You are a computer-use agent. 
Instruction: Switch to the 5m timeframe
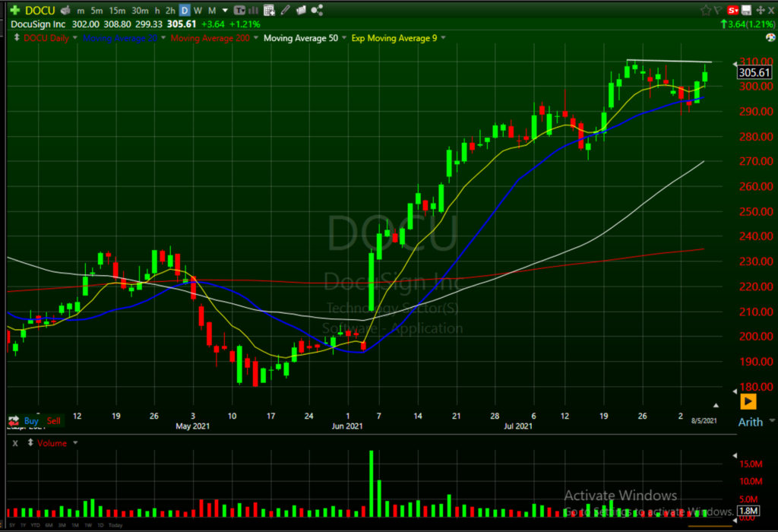(96, 11)
